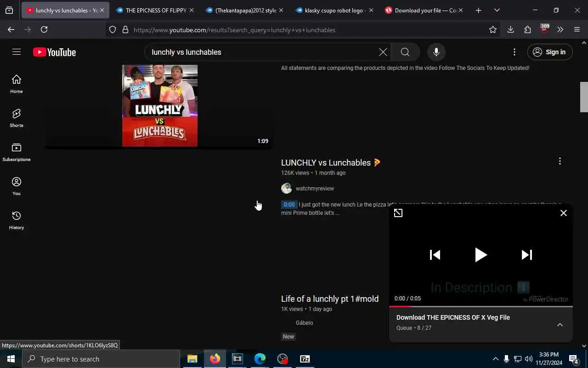Bookmark this page with star
The image size is (588, 368).
[493, 29]
